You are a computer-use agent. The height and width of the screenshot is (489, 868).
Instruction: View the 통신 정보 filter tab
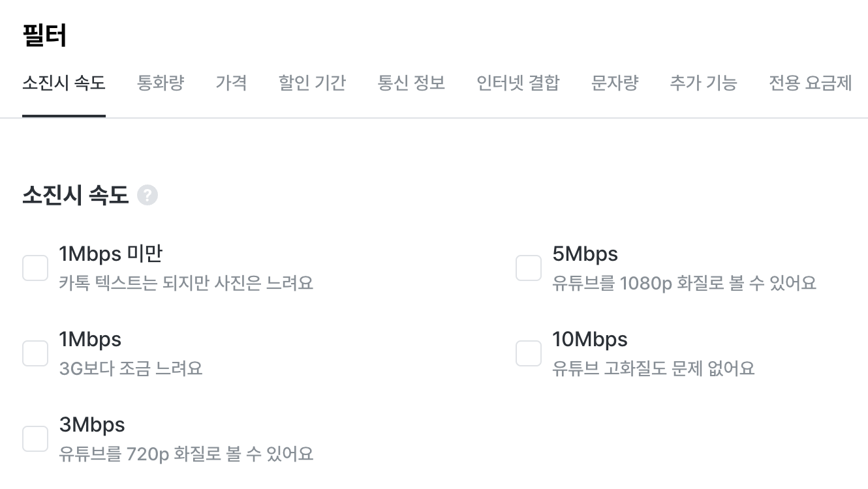pos(411,83)
